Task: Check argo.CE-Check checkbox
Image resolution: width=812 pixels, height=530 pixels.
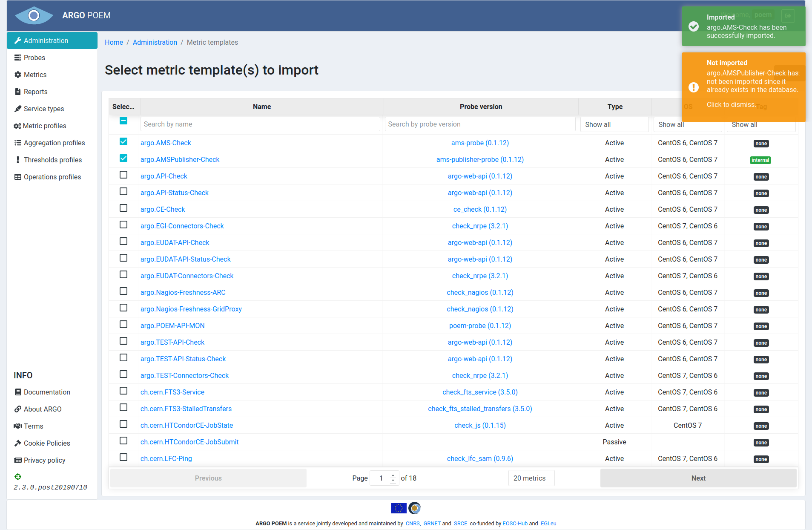Action: click(123, 208)
